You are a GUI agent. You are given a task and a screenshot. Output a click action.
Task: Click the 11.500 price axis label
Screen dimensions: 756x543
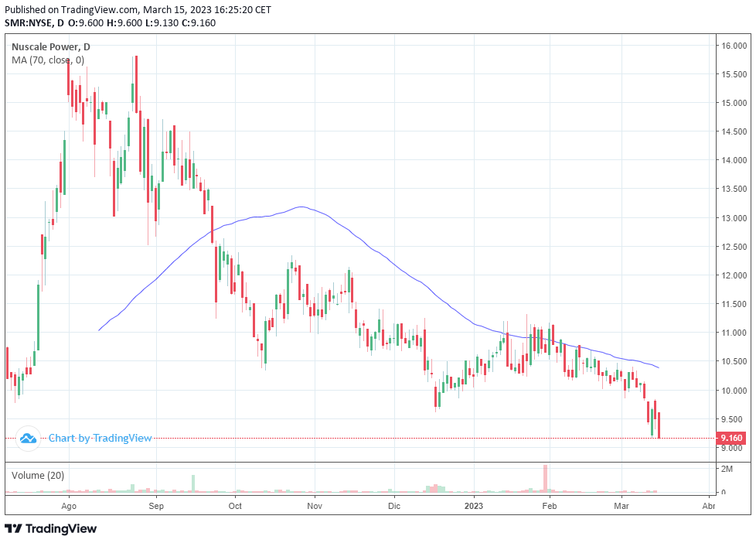click(734, 304)
